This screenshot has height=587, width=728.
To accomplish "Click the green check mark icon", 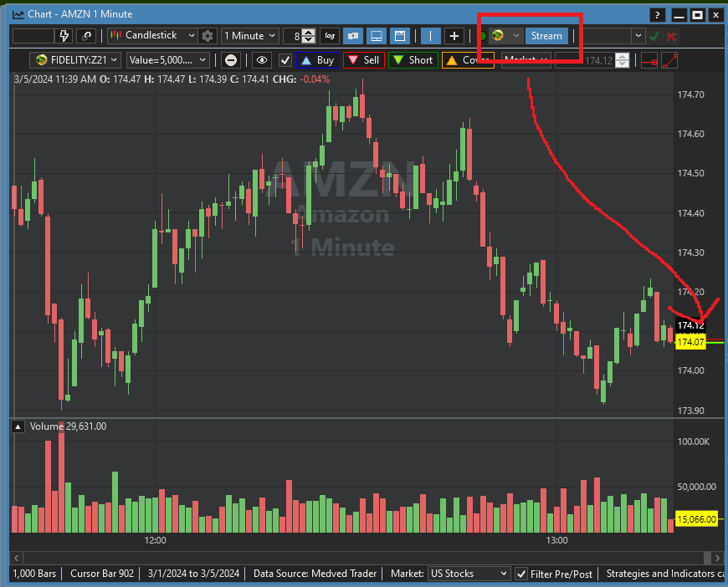I will pos(654,36).
